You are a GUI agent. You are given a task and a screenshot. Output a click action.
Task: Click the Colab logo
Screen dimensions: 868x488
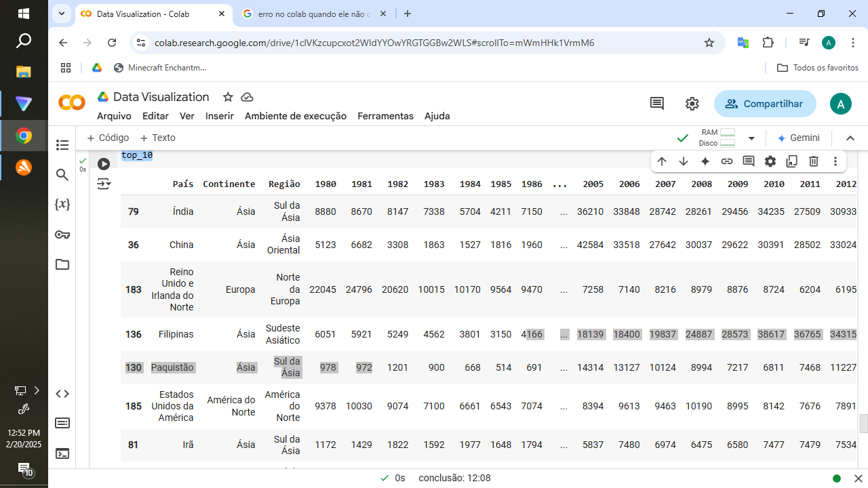(72, 103)
